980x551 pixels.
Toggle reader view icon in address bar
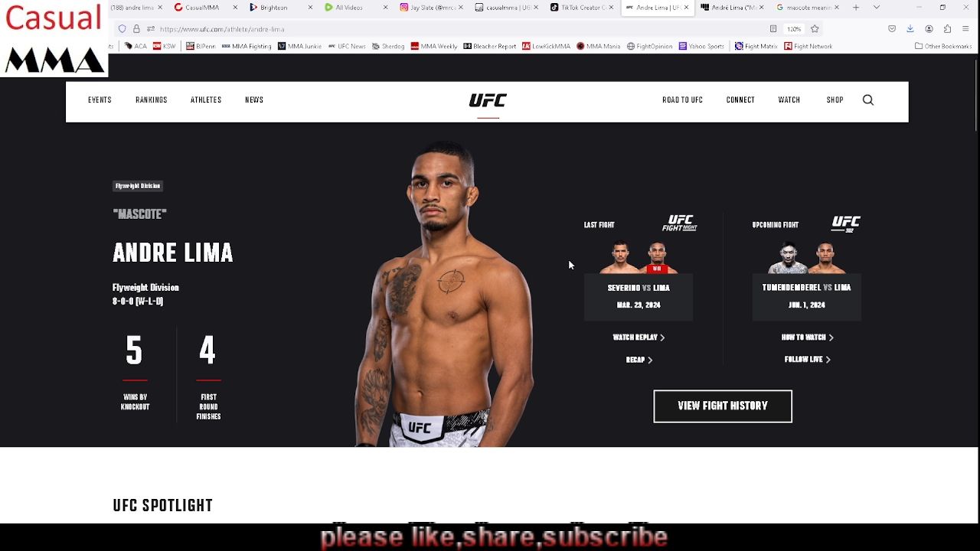point(773,29)
